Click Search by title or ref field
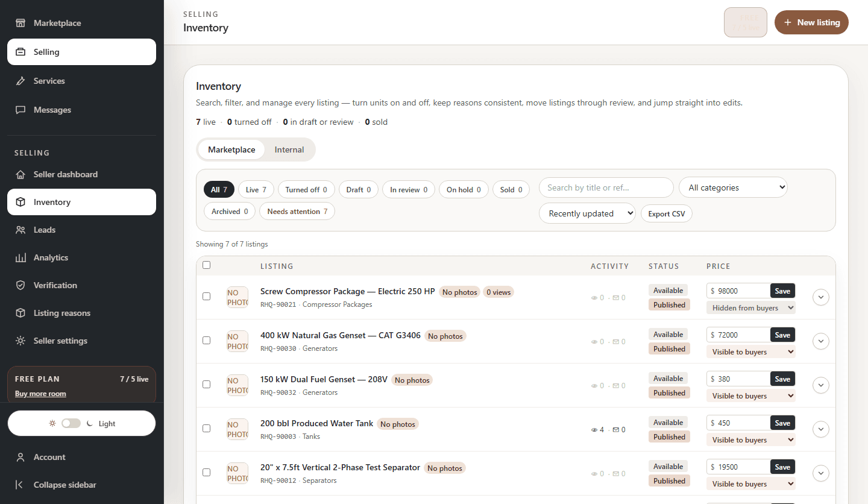 606,187
